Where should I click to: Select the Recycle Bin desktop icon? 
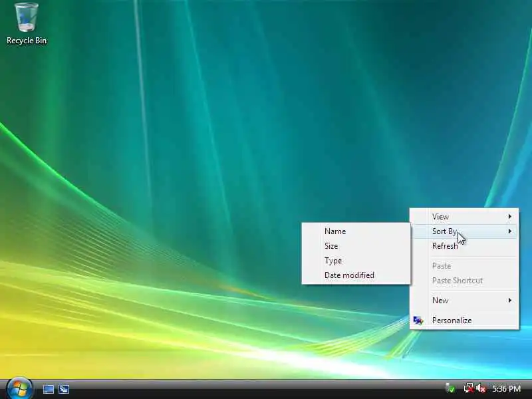tap(27, 24)
